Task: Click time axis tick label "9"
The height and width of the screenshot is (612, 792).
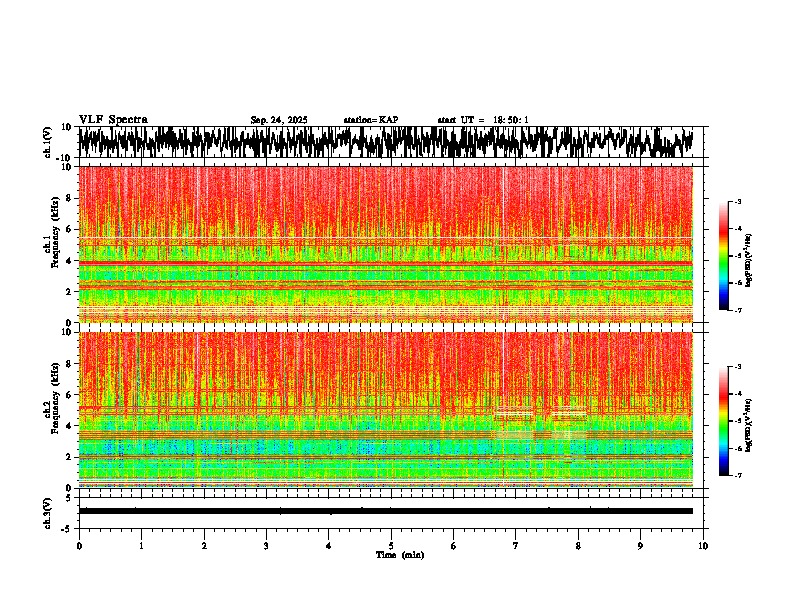Action: point(640,546)
